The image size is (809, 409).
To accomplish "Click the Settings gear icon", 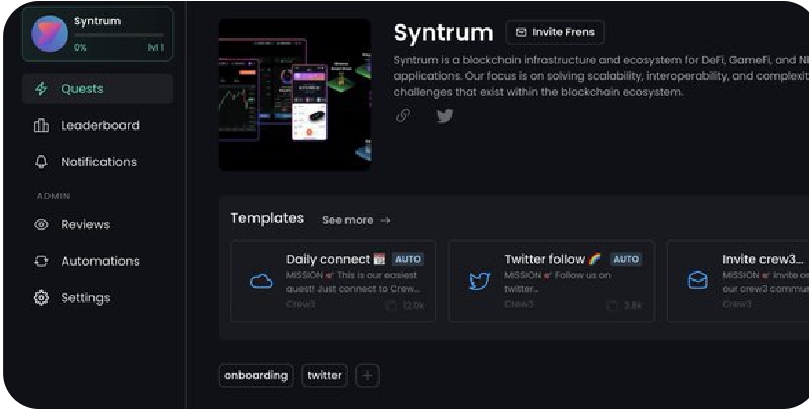I will pyautogui.click(x=41, y=298).
